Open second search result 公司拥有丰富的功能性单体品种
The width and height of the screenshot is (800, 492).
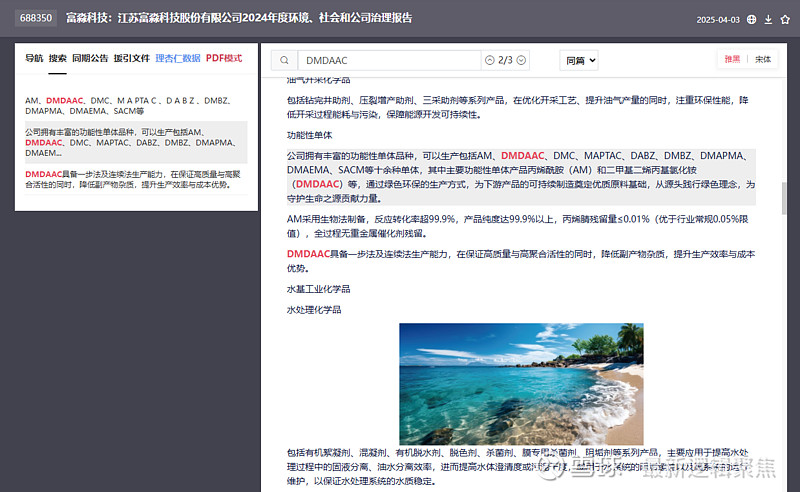pos(136,142)
